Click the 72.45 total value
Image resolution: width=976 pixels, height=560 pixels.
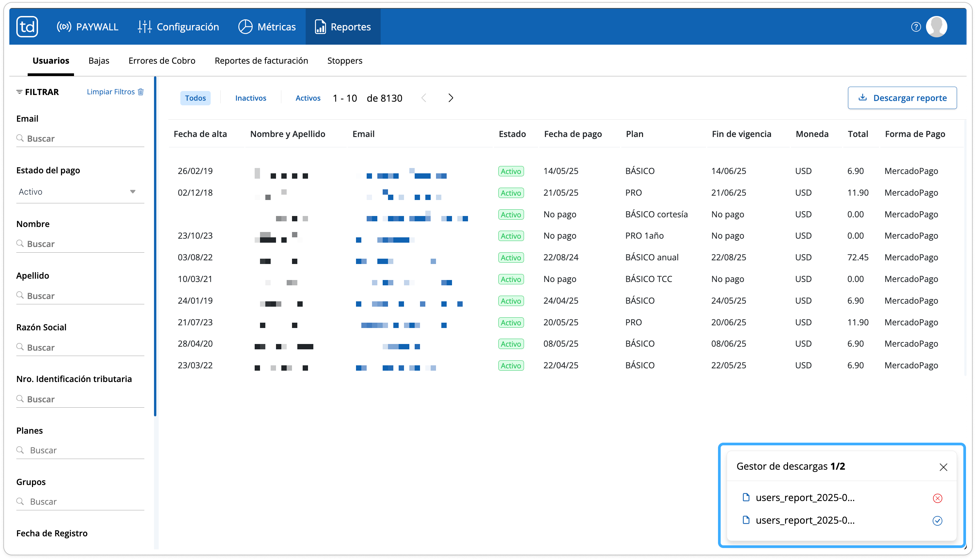click(858, 257)
